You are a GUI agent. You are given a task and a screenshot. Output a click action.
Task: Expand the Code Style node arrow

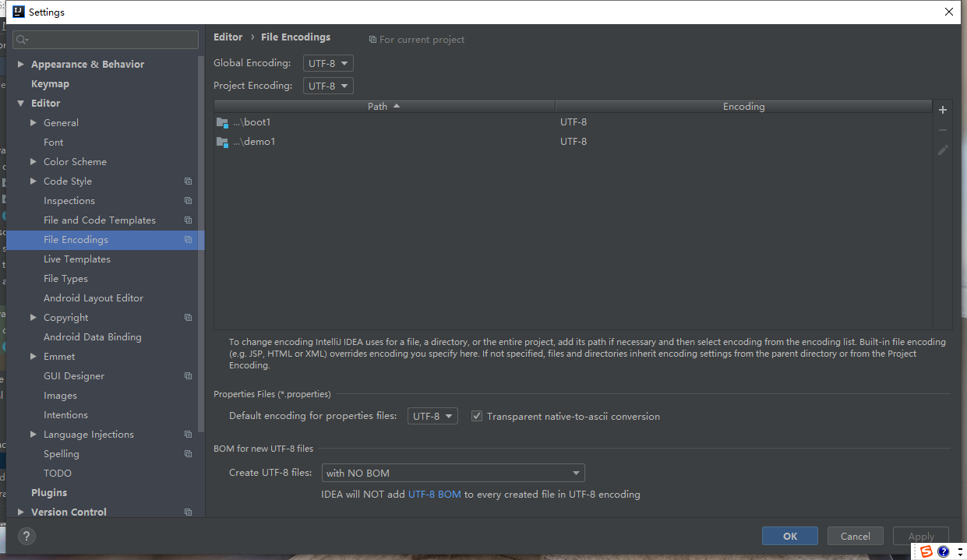(x=34, y=181)
